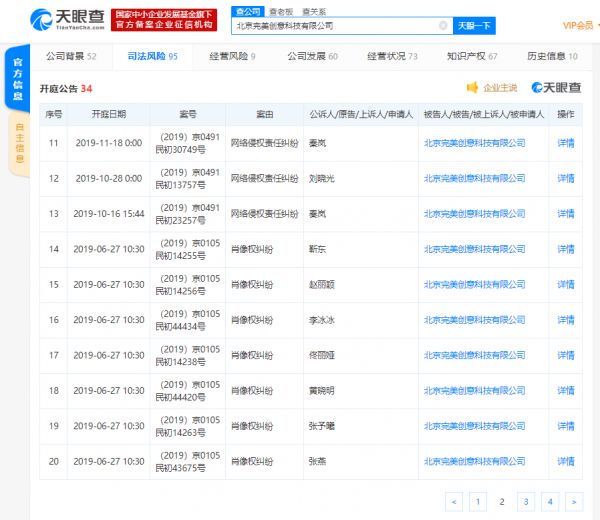Image resolution: width=600 pixels, height=520 pixels.
Task: Open the 公司背景 tab
Action: (x=71, y=57)
